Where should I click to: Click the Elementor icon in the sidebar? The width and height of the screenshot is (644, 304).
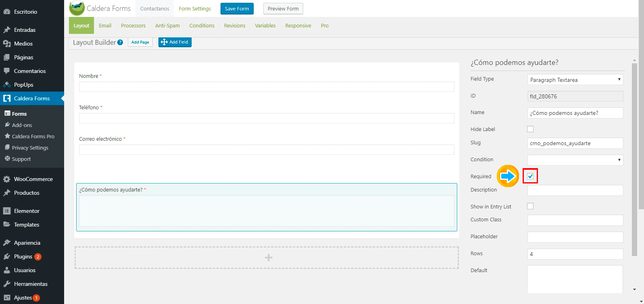click(7, 211)
